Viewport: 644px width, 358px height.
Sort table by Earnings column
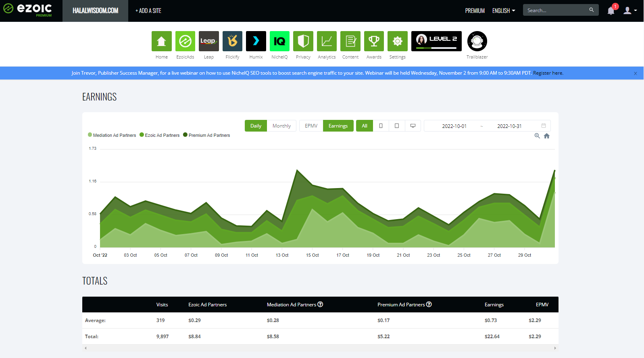[x=494, y=305]
